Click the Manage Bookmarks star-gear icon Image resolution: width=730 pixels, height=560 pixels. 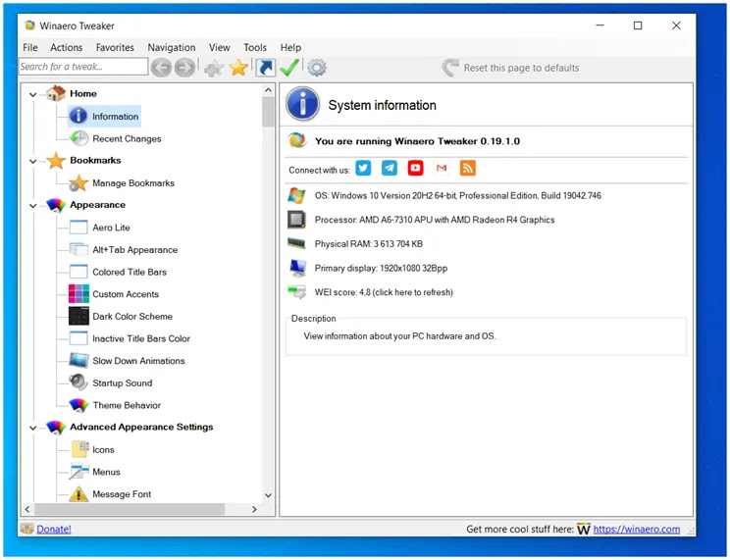tap(78, 183)
